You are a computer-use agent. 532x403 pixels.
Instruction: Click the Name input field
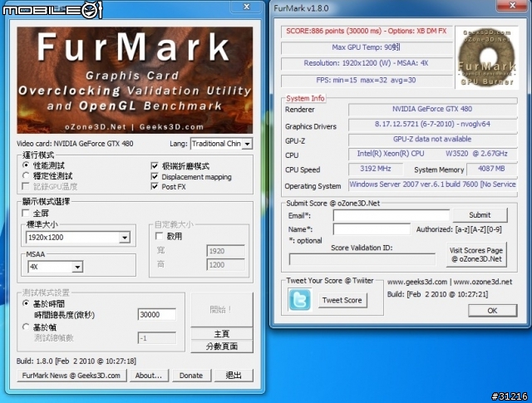pos(372,229)
